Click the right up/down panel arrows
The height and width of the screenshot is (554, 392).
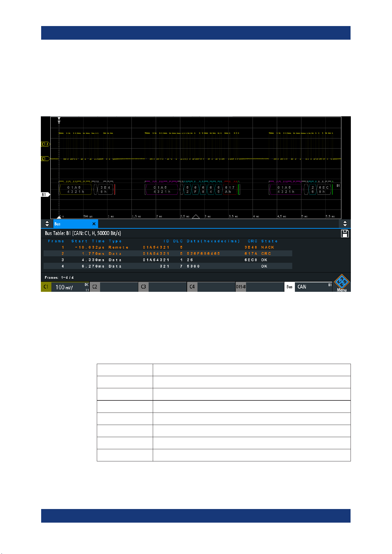tap(345, 224)
